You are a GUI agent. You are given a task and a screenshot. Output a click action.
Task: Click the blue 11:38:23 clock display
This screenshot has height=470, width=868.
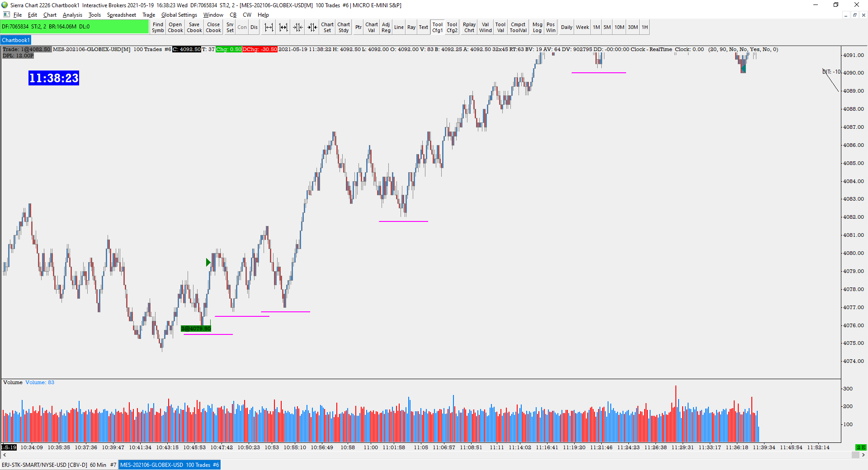point(54,78)
